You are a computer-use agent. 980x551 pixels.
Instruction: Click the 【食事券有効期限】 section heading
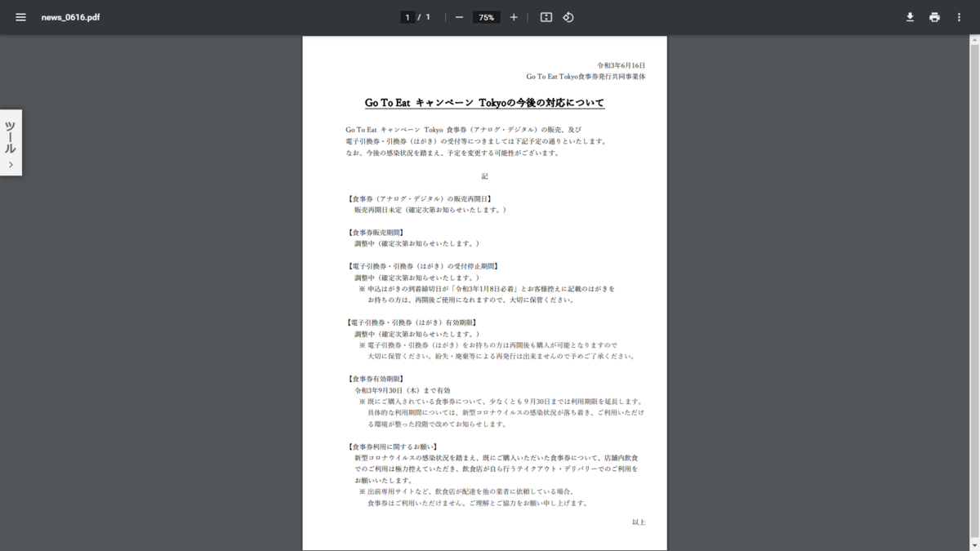(375, 379)
